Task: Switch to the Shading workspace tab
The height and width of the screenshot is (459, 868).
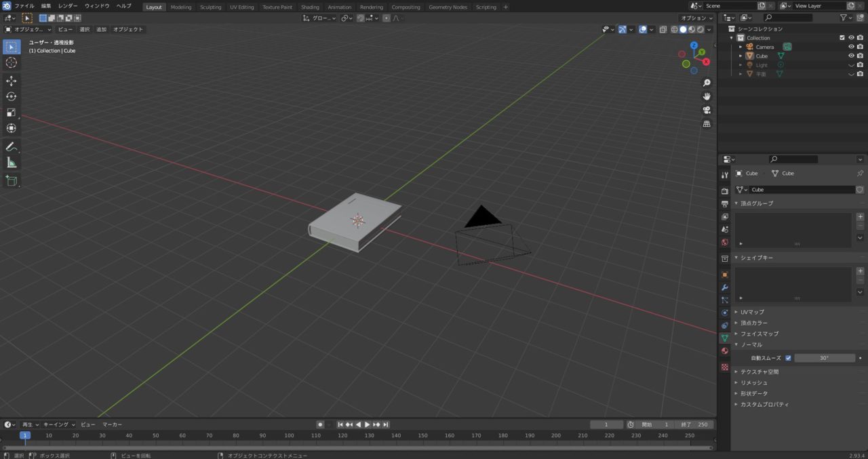Action: coord(310,7)
